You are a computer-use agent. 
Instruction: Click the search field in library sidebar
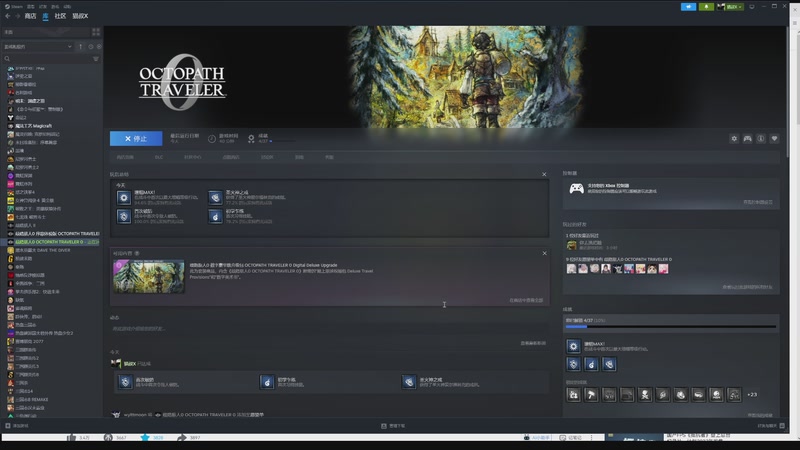[47, 59]
